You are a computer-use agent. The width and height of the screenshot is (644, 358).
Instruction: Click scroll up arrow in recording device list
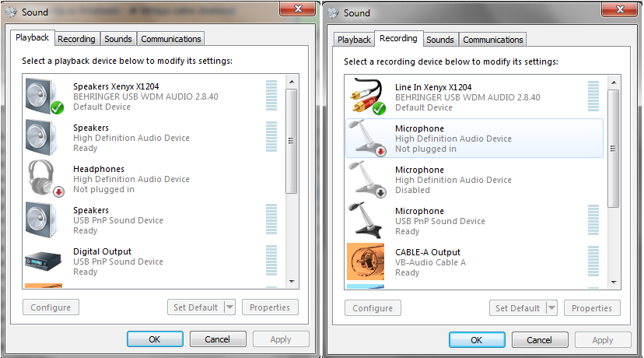[x=614, y=82]
